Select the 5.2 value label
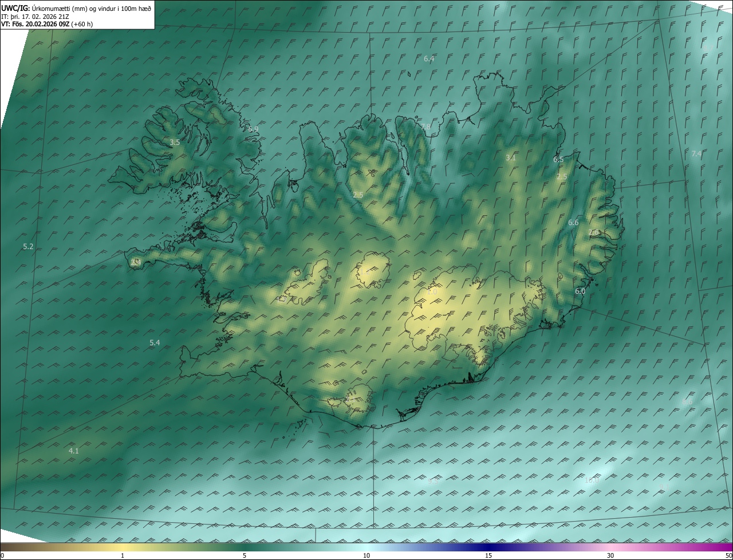Viewport: 733px width, 560px height. coord(28,246)
